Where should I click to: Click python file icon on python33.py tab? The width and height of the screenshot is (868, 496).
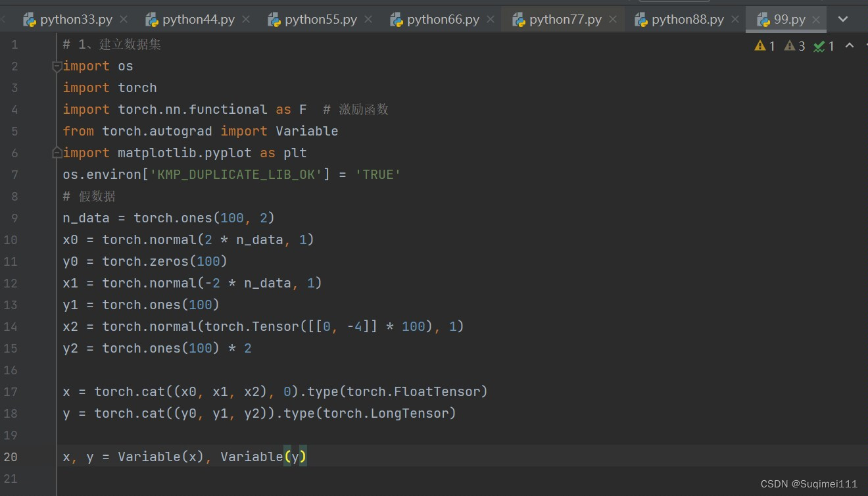pos(30,20)
